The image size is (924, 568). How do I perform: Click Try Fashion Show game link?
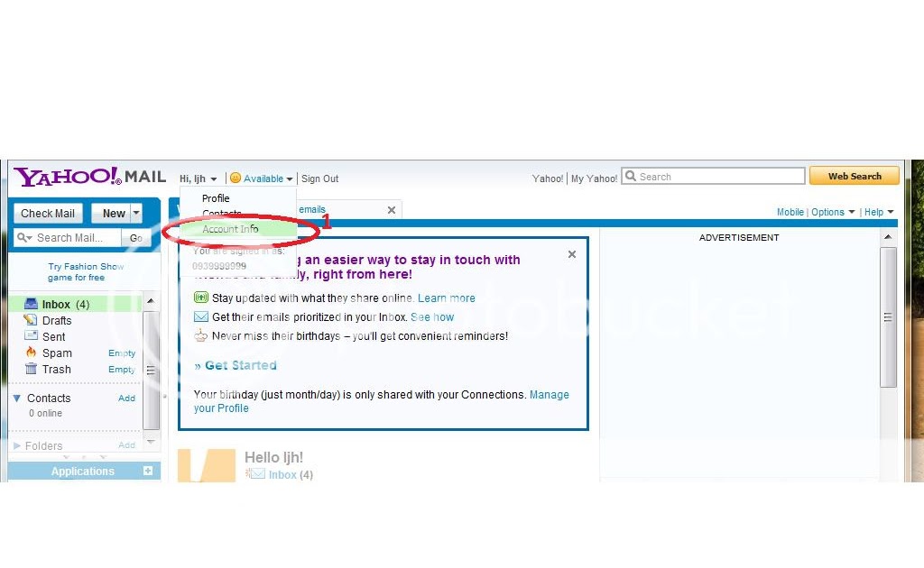(x=86, y=272)
